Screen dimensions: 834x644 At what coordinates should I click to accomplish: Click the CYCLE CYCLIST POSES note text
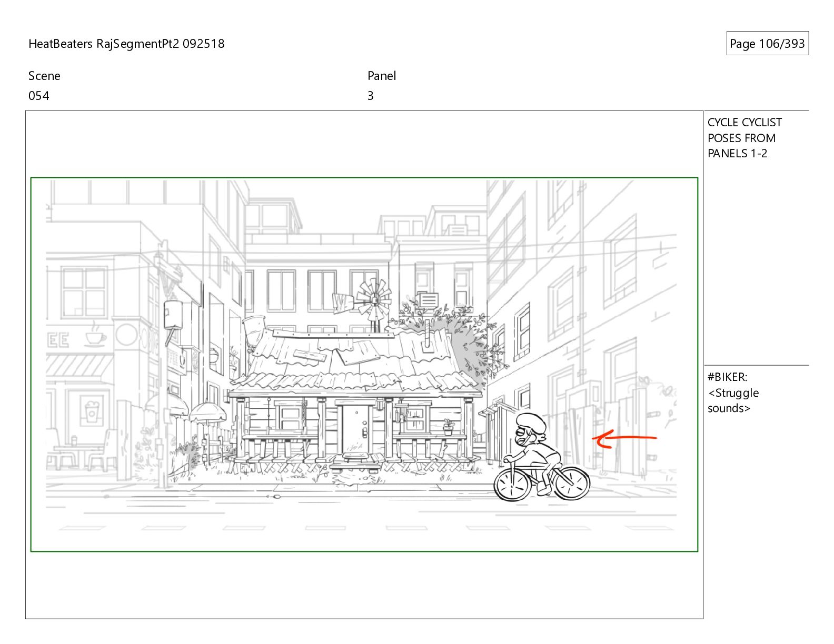pos(744,138)
